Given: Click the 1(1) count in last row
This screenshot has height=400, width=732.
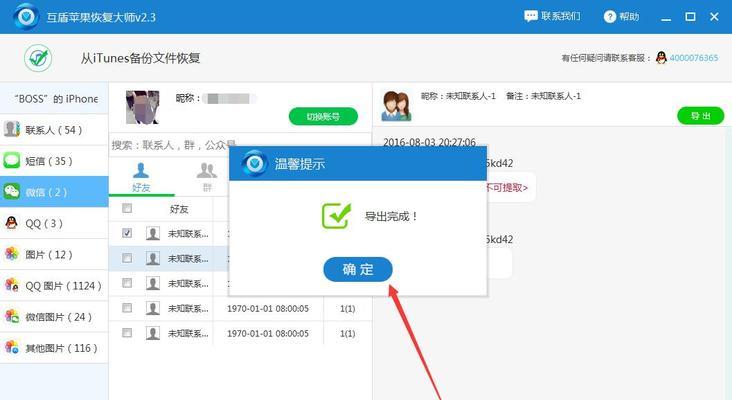Looking at the screenshot, I should click(x=347, y=333).
